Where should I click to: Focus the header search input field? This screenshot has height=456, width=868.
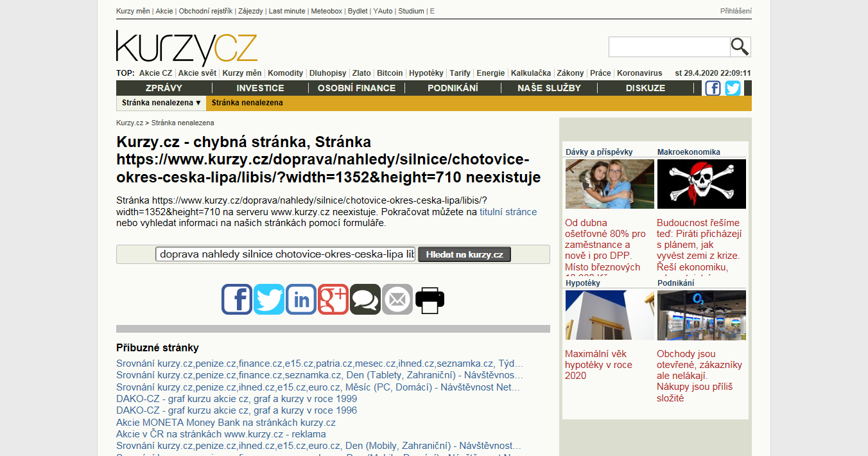point(670,47)
